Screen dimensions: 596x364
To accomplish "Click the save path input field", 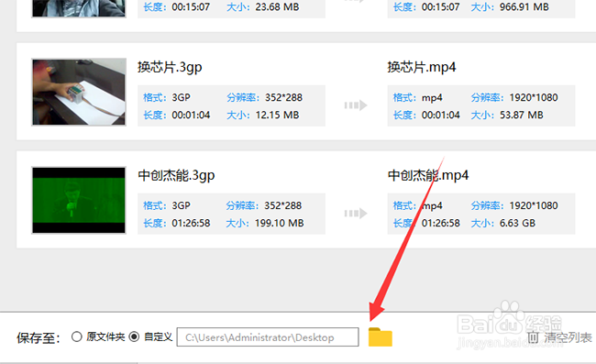I will coord(268,337).
